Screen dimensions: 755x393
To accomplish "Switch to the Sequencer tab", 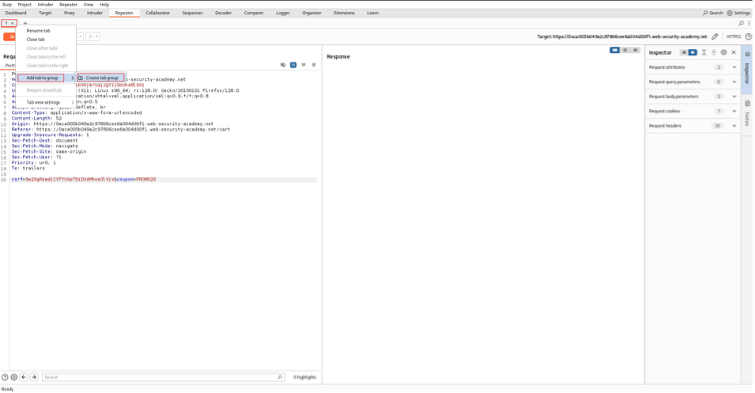I will [x=193, y=13].
